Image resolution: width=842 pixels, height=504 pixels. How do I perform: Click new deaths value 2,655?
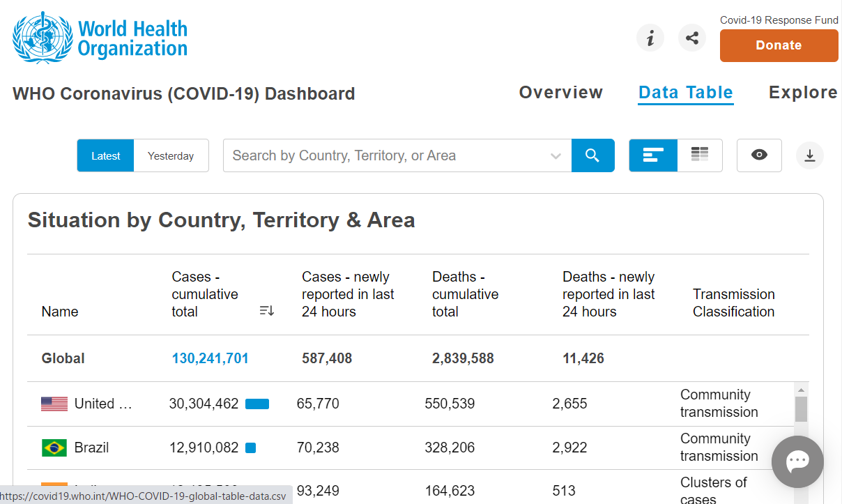tap(570, 404)
